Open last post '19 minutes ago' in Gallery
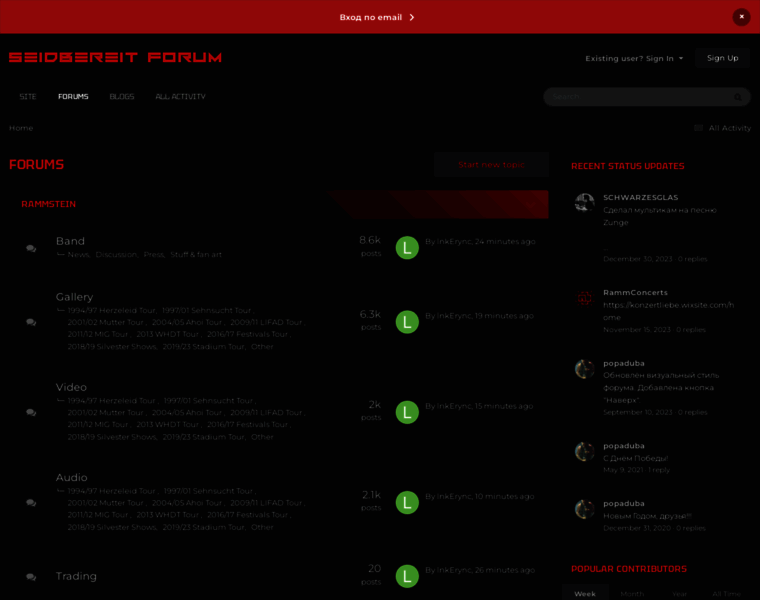Viewport: 760px width, 600px height. pos(504,316)
